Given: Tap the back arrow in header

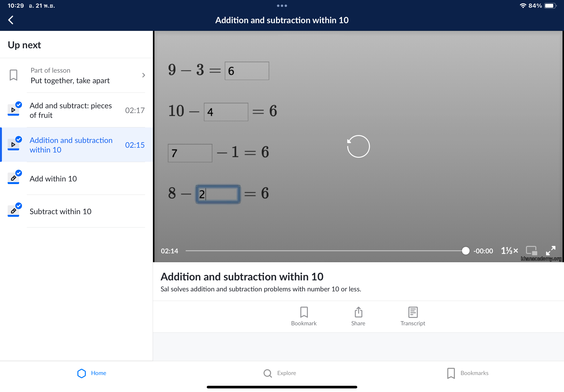Looking at the screenshot, I should [11, 20].
